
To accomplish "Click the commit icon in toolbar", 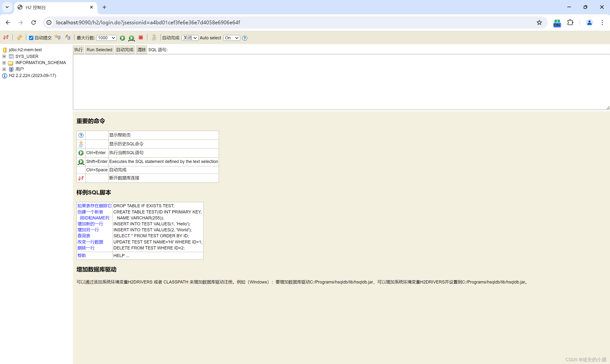I will pyautogui.click(x=68, y=37).
